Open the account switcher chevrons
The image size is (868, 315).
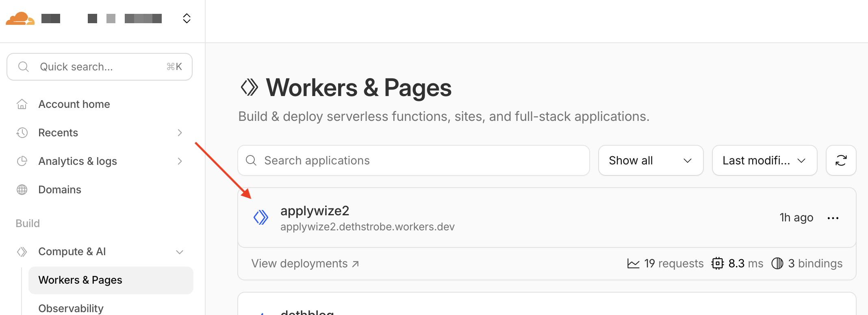pyautogui.click(x=187, y=18)
